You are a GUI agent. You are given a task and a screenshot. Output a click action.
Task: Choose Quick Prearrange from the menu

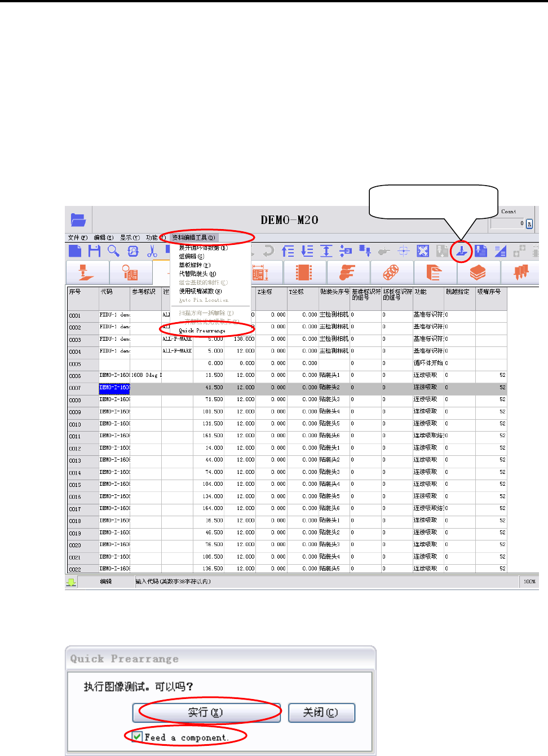pyautogui.click(x=202, y=331)
